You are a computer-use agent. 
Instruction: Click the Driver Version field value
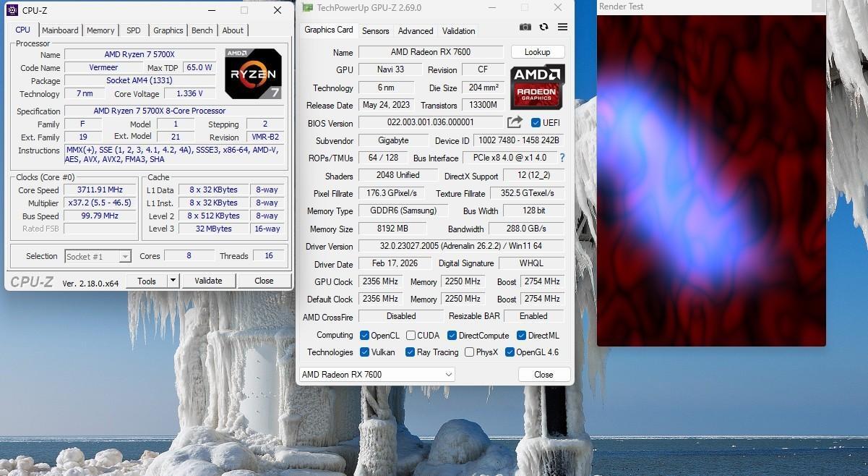[461, 246]
